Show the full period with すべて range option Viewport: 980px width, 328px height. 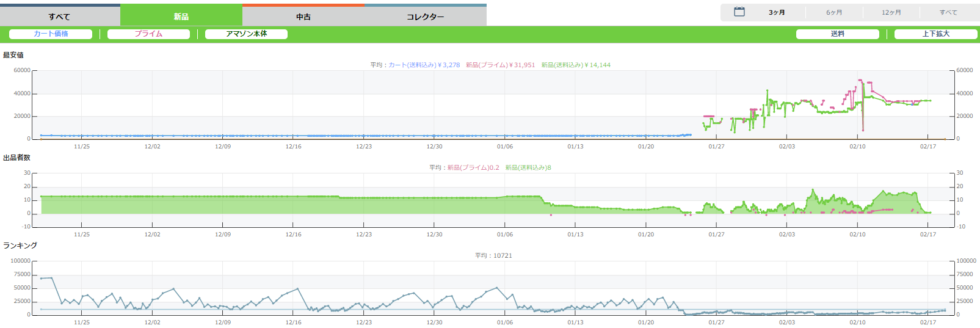tap(948, 12)
